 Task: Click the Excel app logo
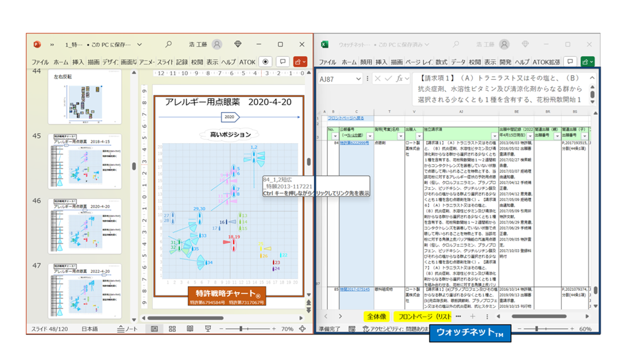click(325, 44)
